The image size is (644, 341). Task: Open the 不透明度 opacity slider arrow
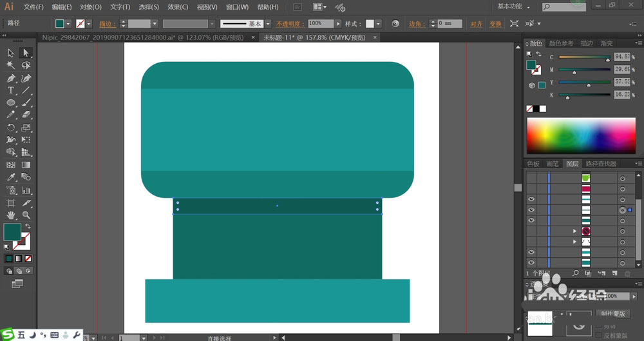pos(338,24)
